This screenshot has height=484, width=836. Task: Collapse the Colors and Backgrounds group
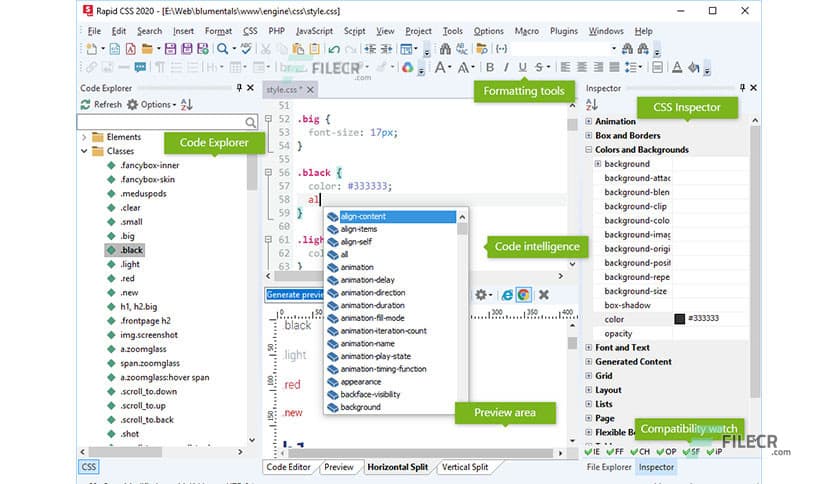point(589,150)
